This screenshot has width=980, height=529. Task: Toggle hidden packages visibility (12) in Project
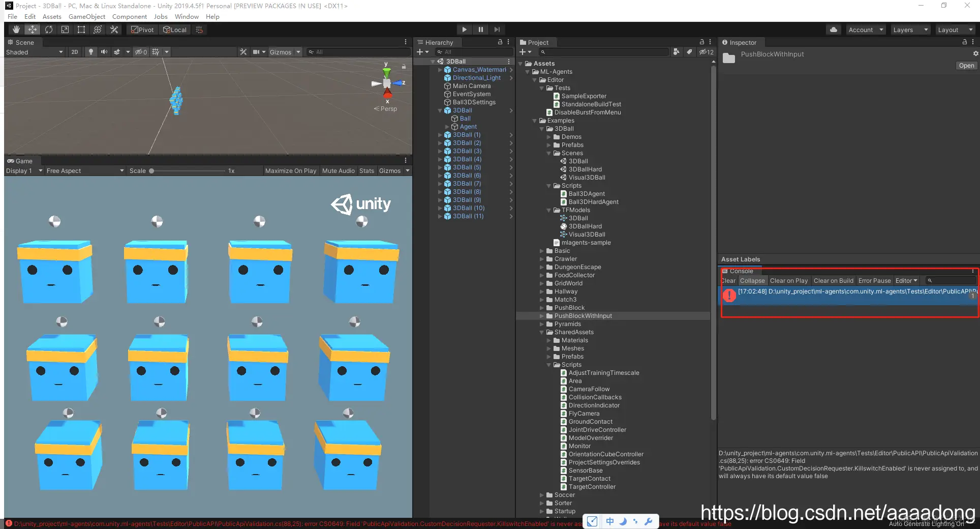[706, 52]
